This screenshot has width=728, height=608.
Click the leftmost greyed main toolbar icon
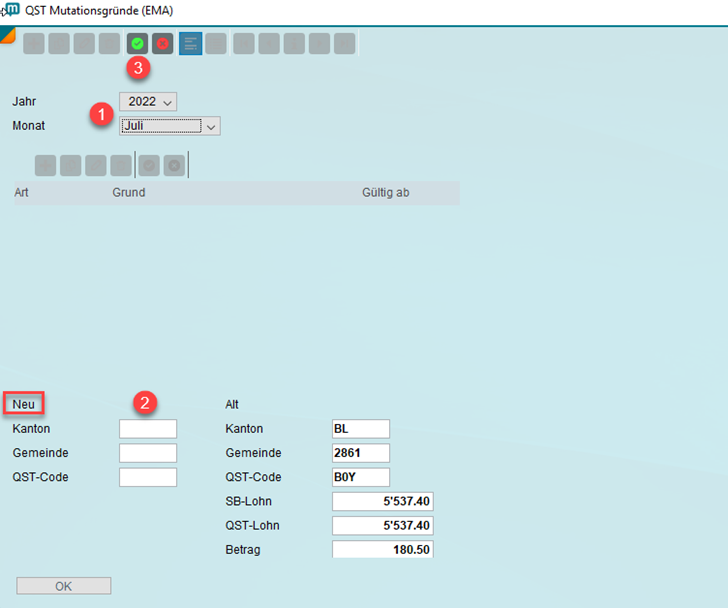point(34,44)
